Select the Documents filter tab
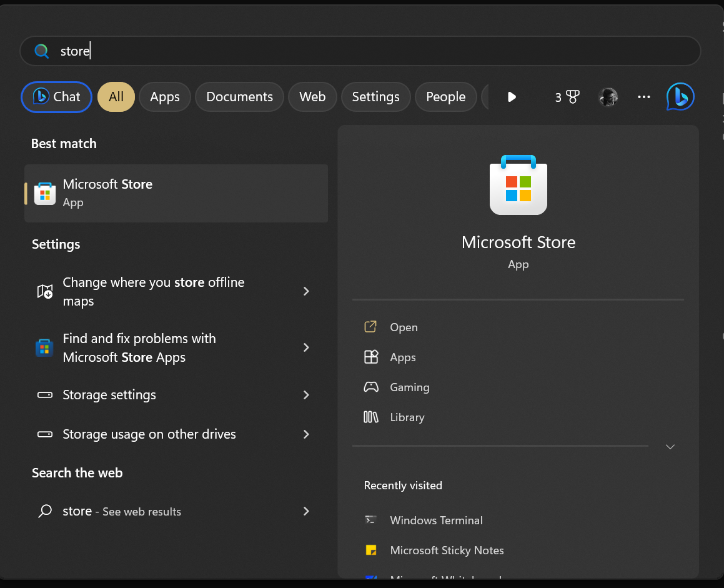 (239, 97)
